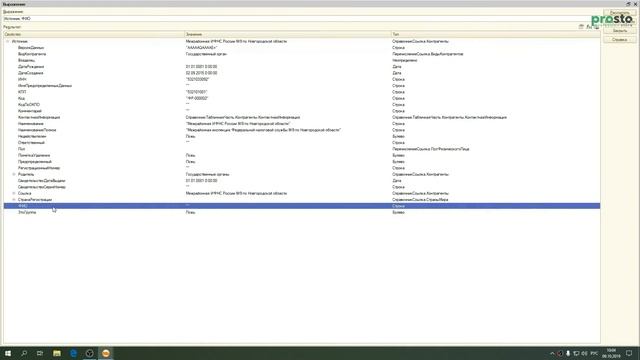Click the table icon above the results grid

[581, 27]
